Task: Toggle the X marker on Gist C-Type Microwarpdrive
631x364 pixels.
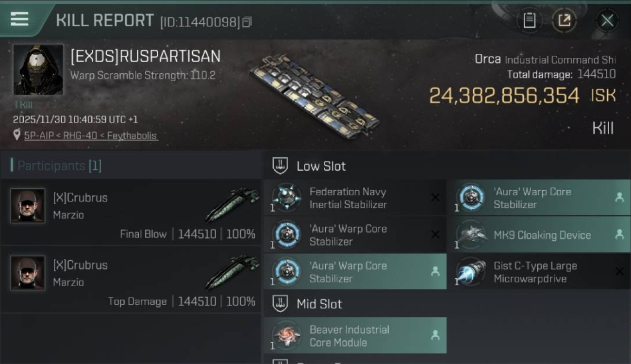Action: pos(619,272)
